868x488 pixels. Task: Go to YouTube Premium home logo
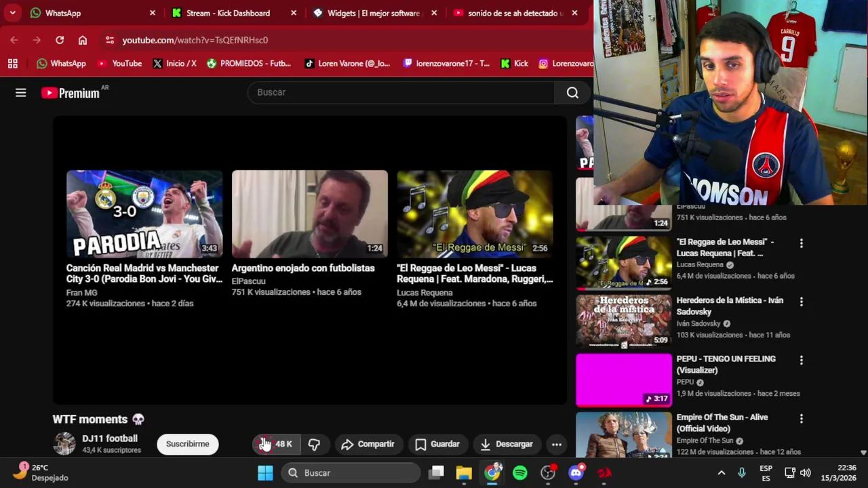click(71, 93)
